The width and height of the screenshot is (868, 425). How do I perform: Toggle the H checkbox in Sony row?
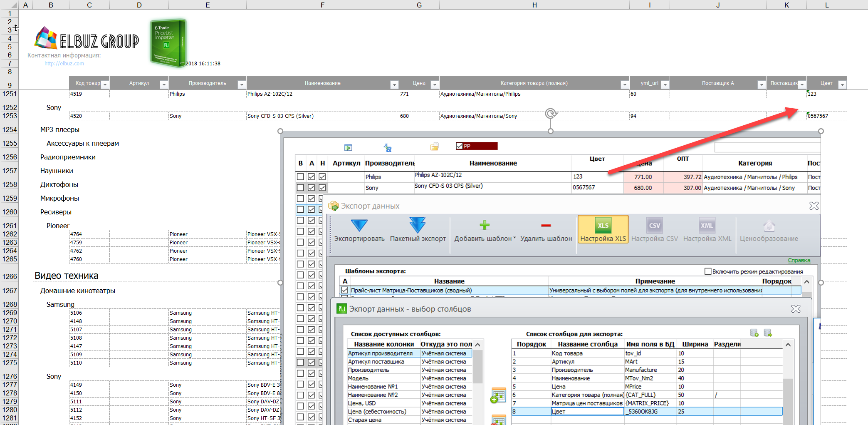[x=322, y=188]
